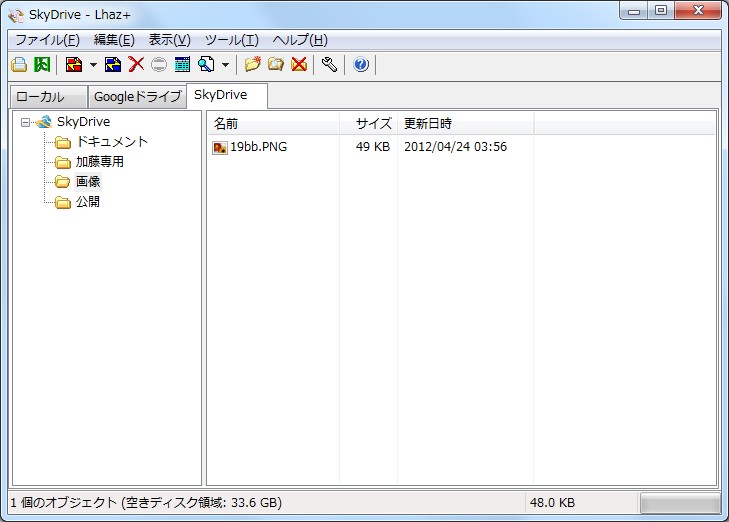
Task: Open the 表示(V) menu
Action: coord(170,40)
